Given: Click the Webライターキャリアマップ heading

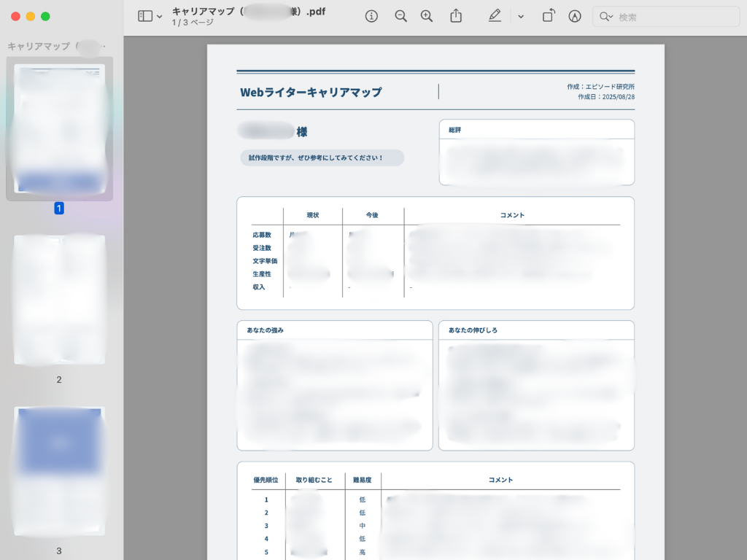Looking at the screenshot, I should pyautogui.click(x=311, y=93).
